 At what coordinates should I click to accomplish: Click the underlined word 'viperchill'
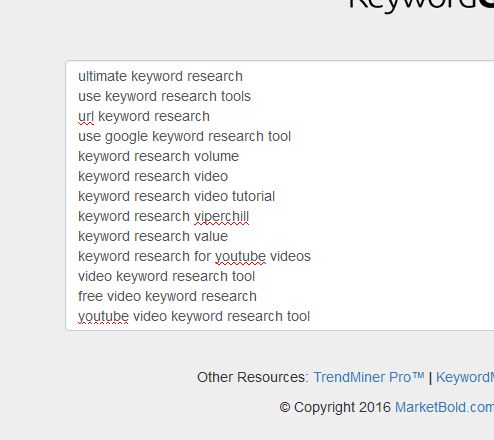point(222,217)
